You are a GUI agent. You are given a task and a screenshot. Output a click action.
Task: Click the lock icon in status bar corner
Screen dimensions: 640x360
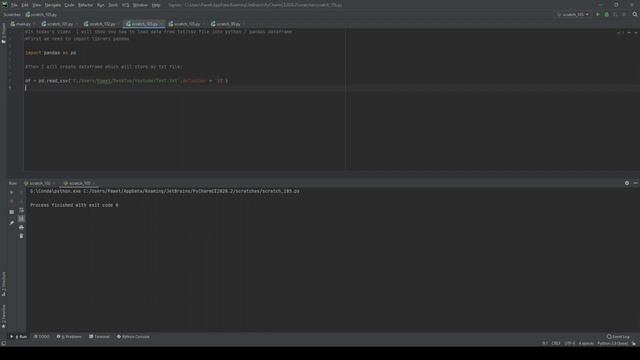coord(634,343)
